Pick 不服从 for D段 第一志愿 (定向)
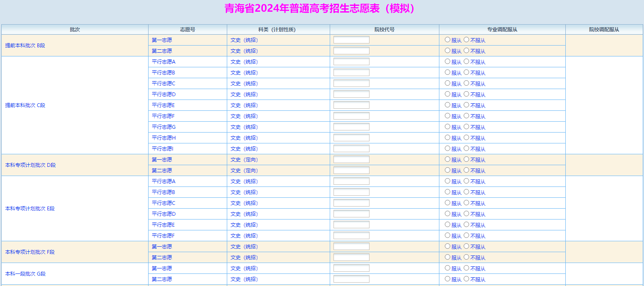644x286 pixels. 466,159
